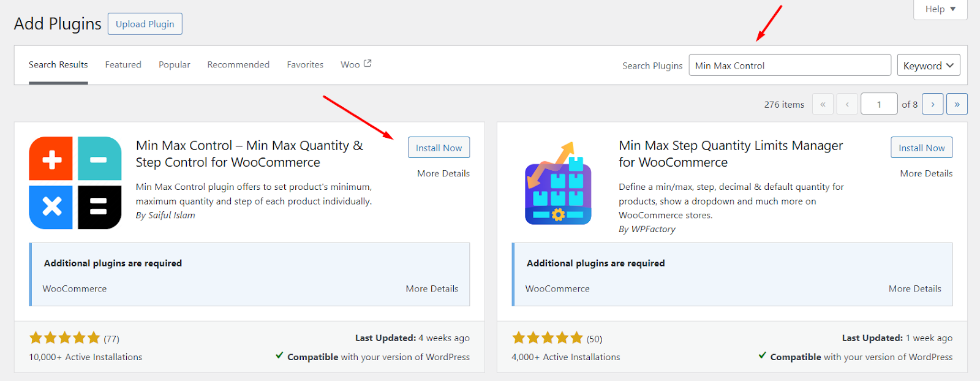The width and height of the screenshot is (980, 381).
Task: Click the Min Max Control plugin title
Action: point(249,154)
